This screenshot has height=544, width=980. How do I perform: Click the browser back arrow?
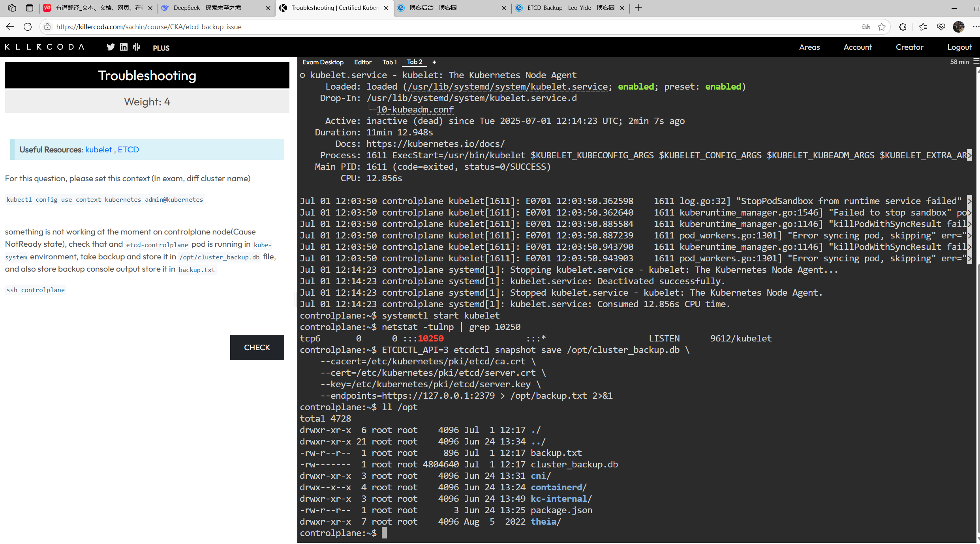click(x=10, y=27)
